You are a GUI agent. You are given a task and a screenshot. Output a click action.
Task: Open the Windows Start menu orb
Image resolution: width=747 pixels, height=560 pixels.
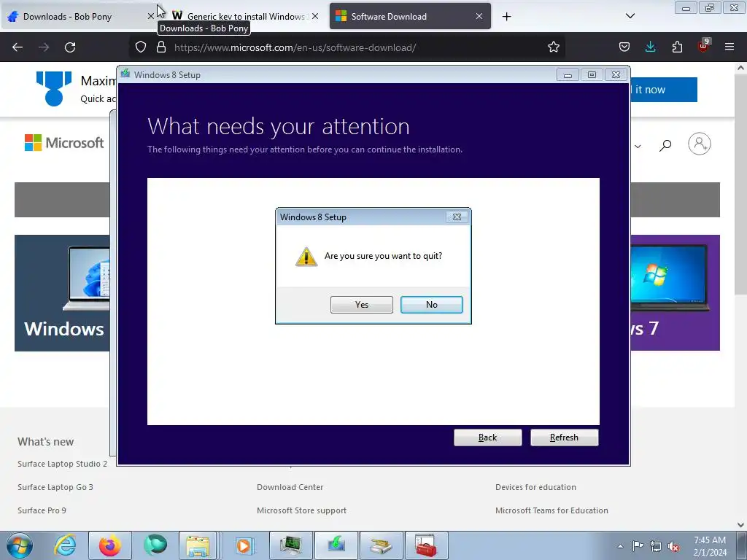(19, 545)
